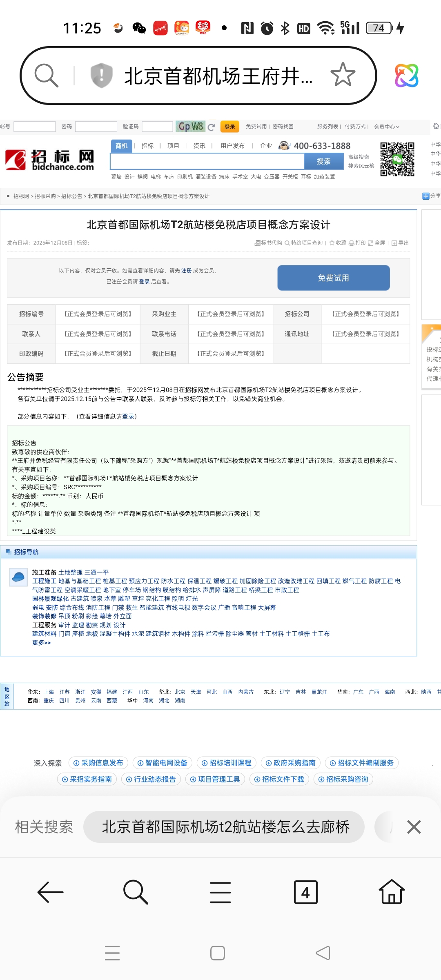The image size is (441, 980).
Task: Click the orange 登录 button
Action: pos(230,127)
